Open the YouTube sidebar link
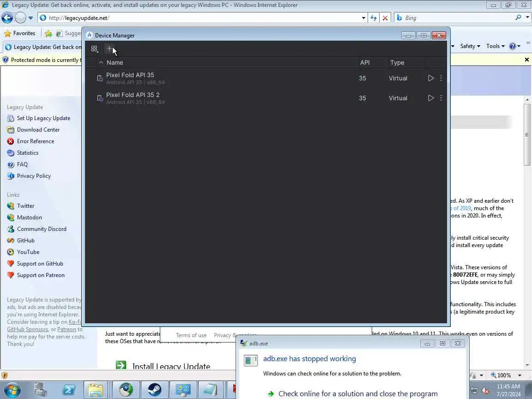 point(28,252)
